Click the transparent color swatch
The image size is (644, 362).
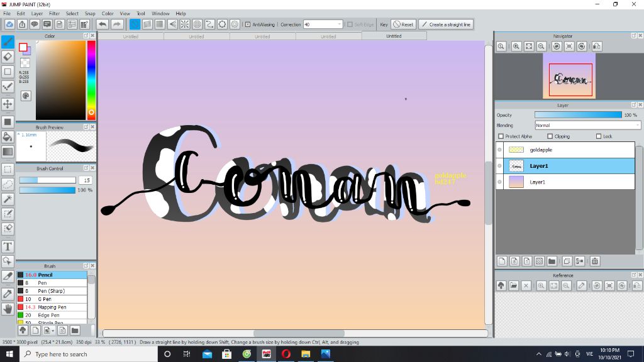25,63
